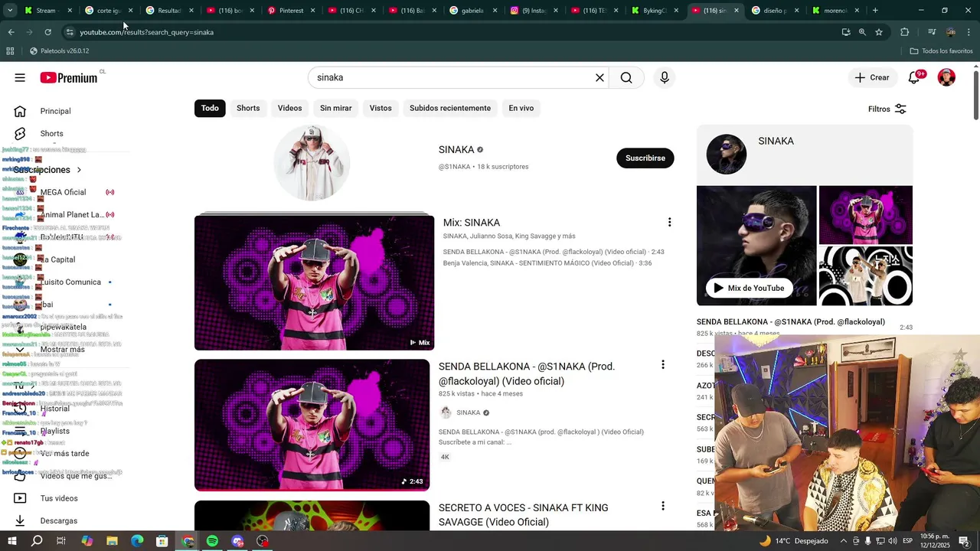
Task: Open the install-app icon in address bar
Action: point(846,32)
